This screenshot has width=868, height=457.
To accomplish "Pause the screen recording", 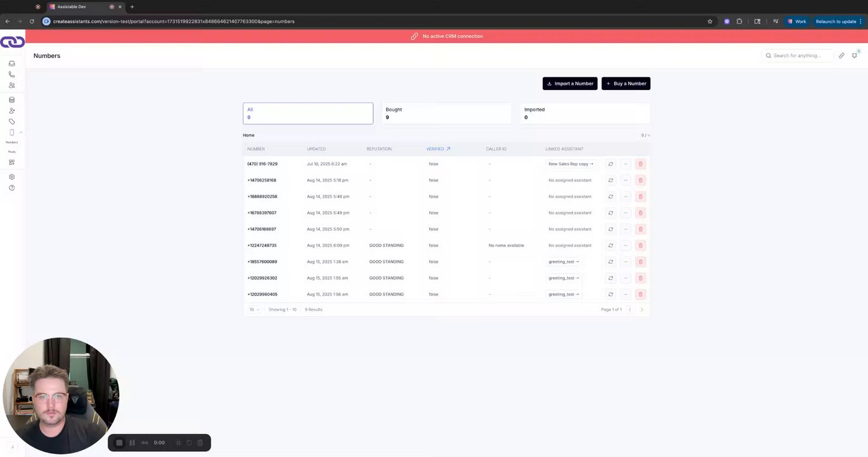I will coord(132,443).
